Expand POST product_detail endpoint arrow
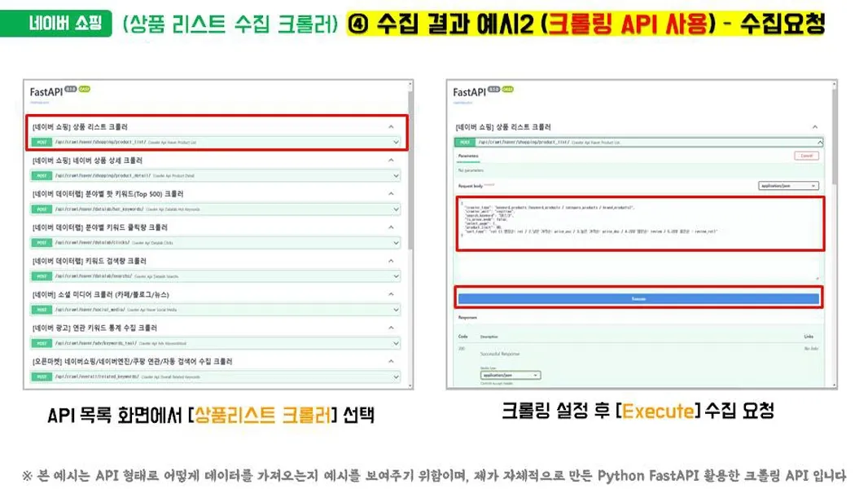Image resolution: width=868 pixels, height=489 pixels. coord(396,175)
